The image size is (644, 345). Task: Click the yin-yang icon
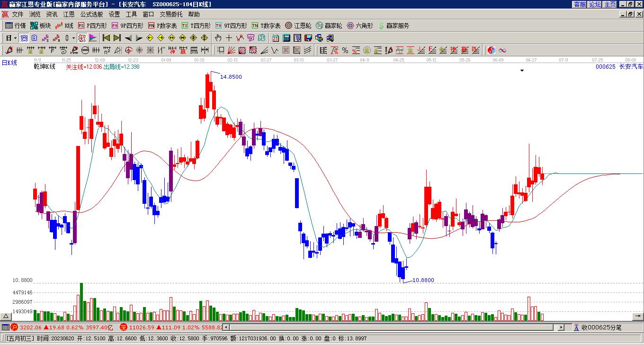[x=492, y=50]
